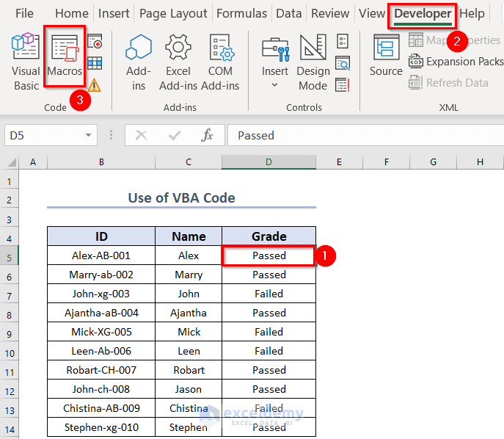504x439 pixels.
Task: Select Failed grade in Leen row
Action: 269,351
